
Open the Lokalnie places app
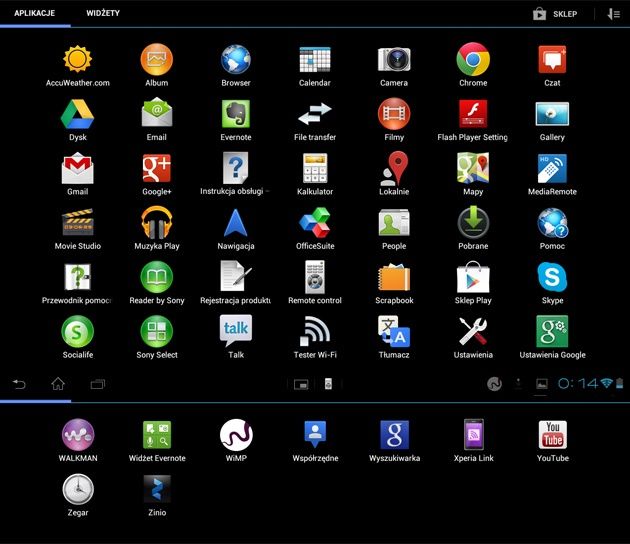pyautogui.click(x=394, y=169)
